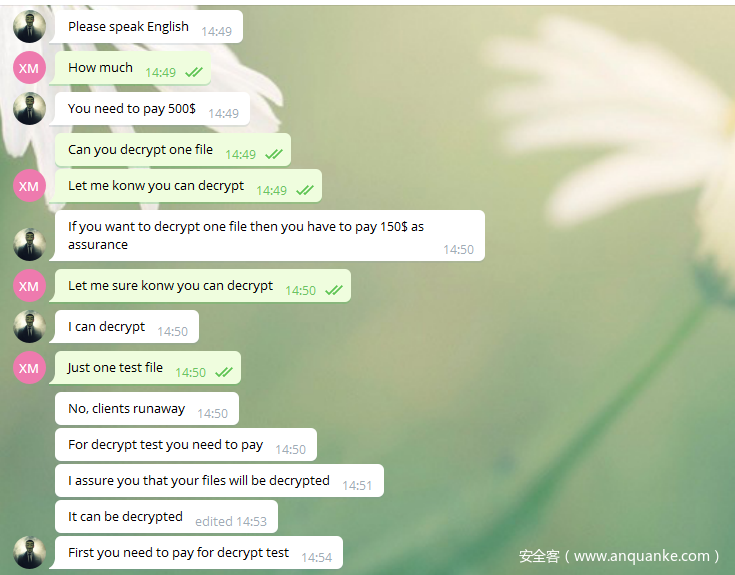Select the 'Let me sure konw you can decrypt' bubble
Viewport: 735px width, 575px height.
click(x=202, y=285)
